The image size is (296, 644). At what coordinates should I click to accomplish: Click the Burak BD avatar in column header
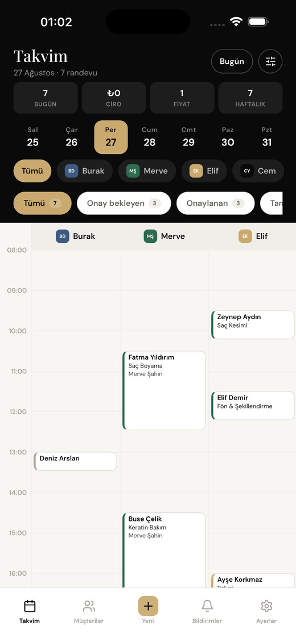pyautogui.click(x=62, y=236)
